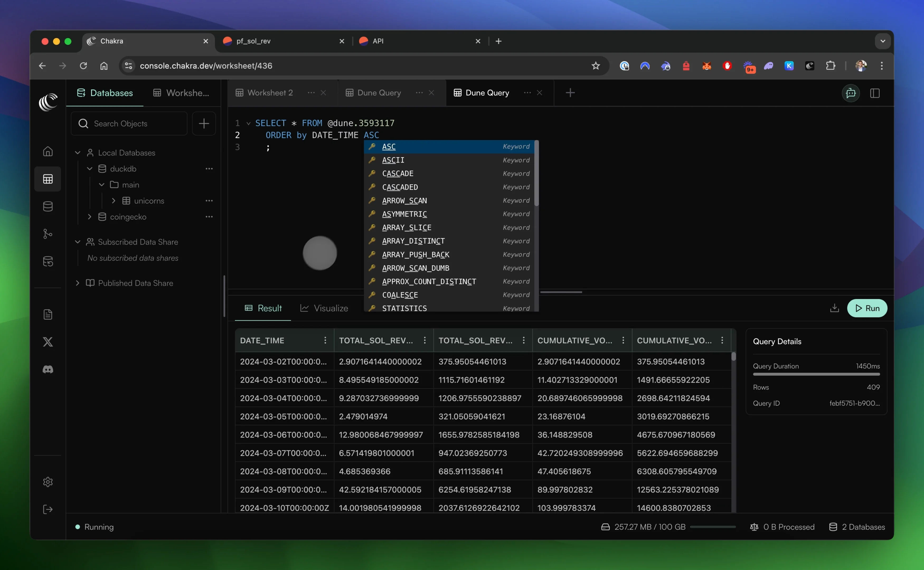
Task: Select ASCII from autocomplete suggestions
Action: 393,160
